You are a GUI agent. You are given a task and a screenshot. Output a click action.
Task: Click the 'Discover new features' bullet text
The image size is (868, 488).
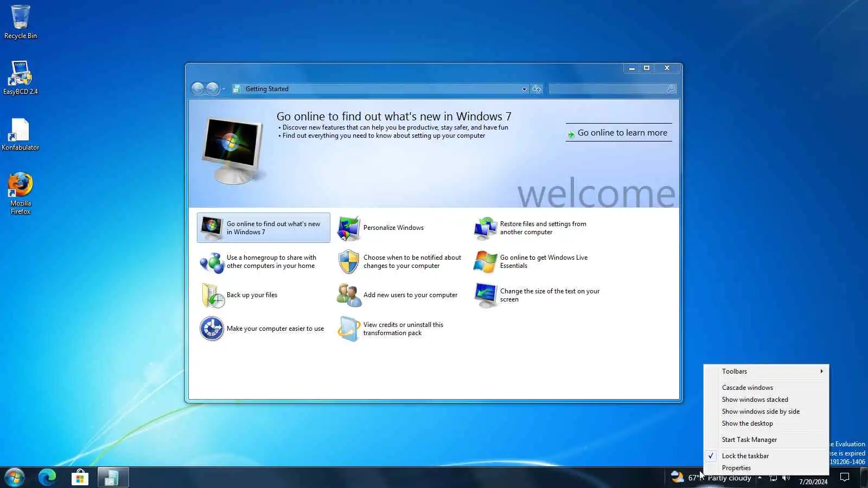(395, 127)
